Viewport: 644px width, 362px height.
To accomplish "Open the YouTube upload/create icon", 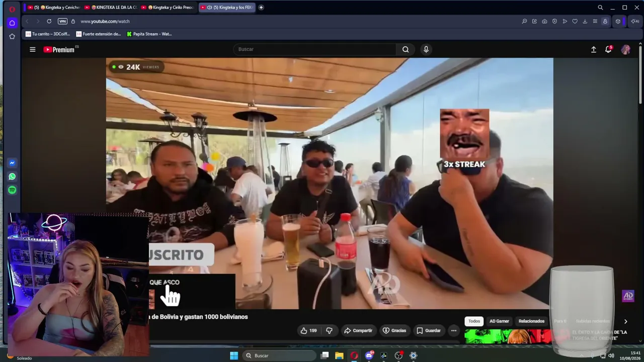I will tap(594, 49).
